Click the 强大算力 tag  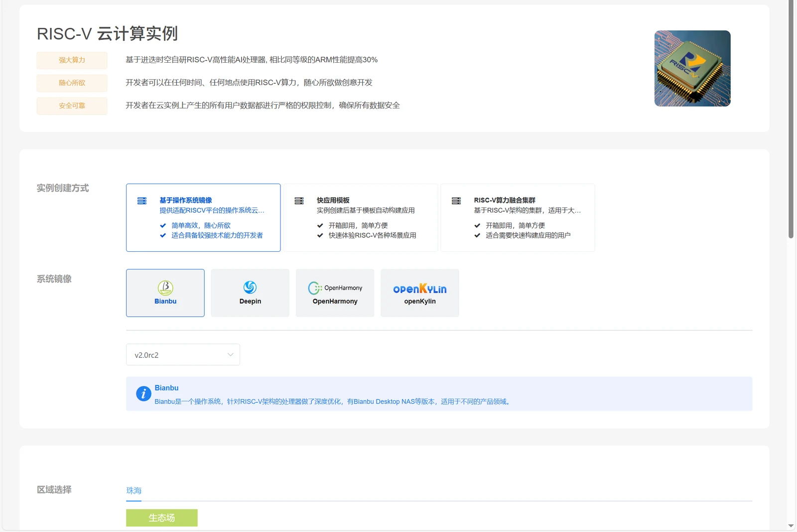[72, 60]
